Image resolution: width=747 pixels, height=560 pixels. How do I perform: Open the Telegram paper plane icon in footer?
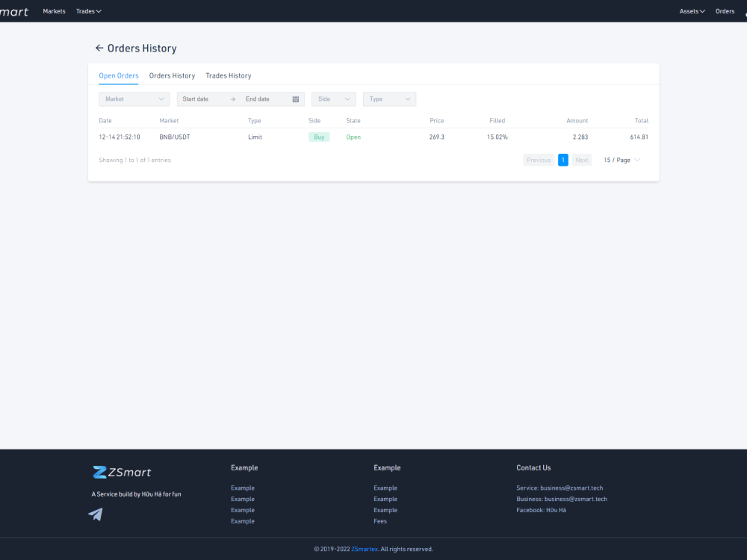tap(96, 514)
